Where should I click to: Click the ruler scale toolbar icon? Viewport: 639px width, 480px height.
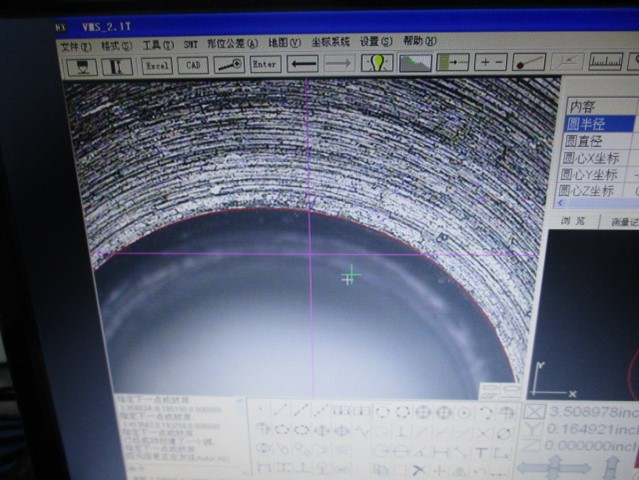(606, 62)
